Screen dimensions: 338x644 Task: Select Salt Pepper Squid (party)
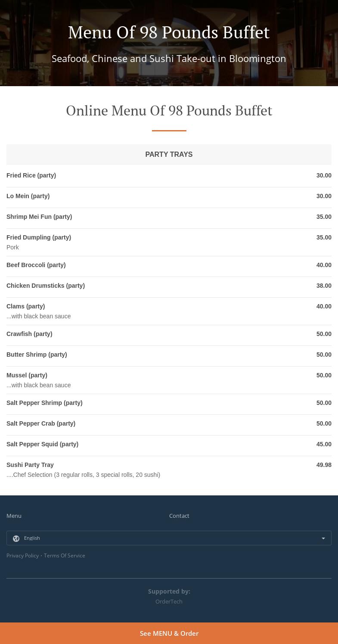click(42, 445)
